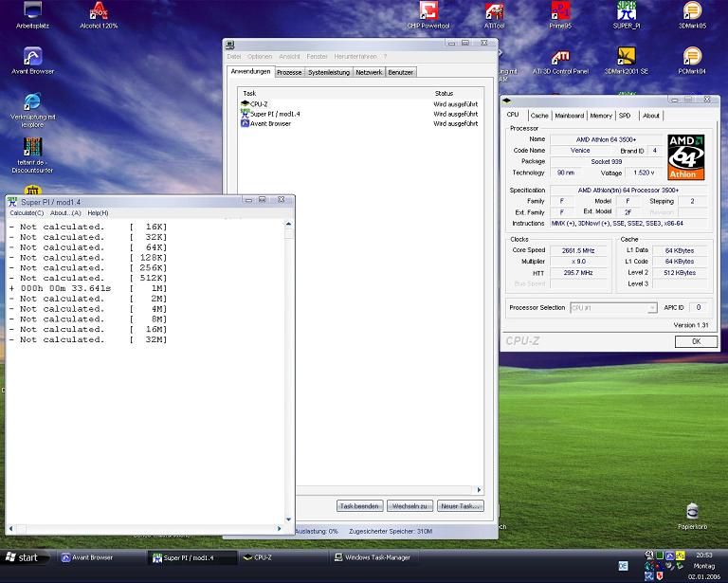Open About...(A) menu in Super PI

(65, 213)
